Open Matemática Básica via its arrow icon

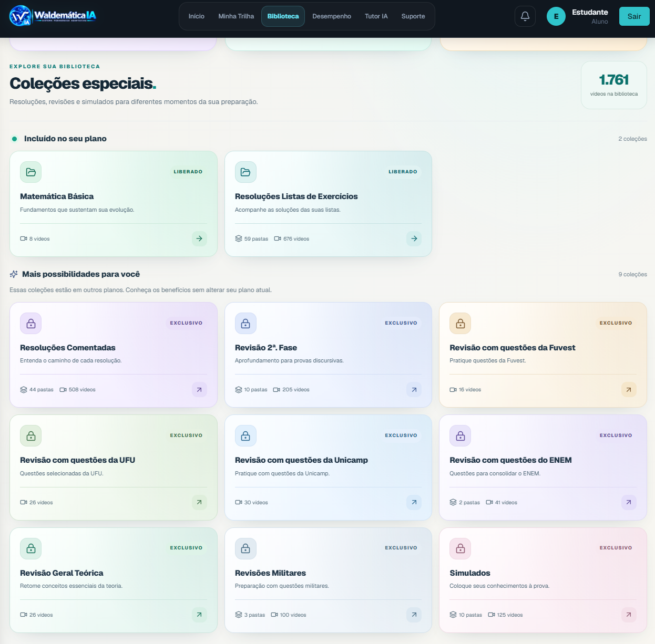pos(199,238)
